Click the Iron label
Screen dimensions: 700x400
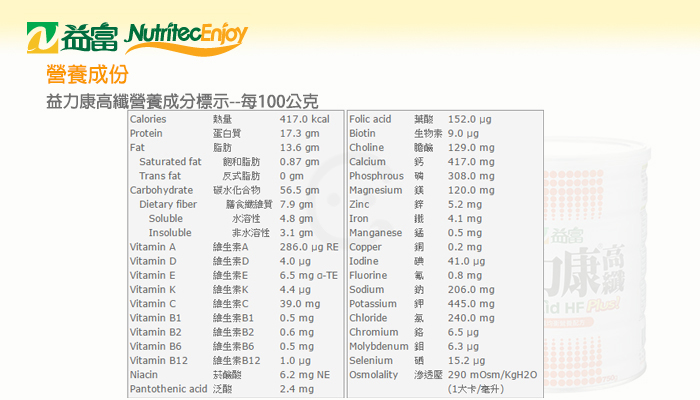click(359, 219)
